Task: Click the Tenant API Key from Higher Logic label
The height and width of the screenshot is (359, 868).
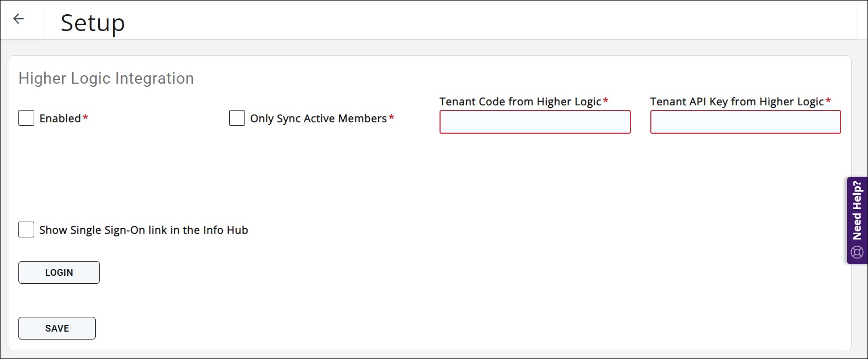Action: tap(737, 102)
